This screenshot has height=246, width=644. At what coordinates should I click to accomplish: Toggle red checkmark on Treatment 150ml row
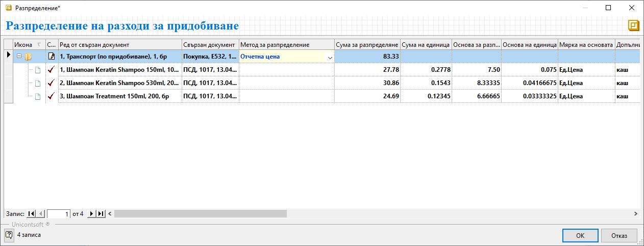click(x=51, y=96)
